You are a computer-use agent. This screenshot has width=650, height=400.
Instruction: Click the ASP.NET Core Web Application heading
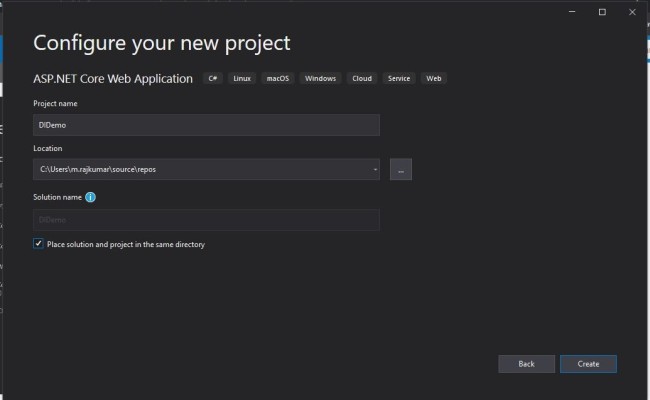click(x=113, y=78)
